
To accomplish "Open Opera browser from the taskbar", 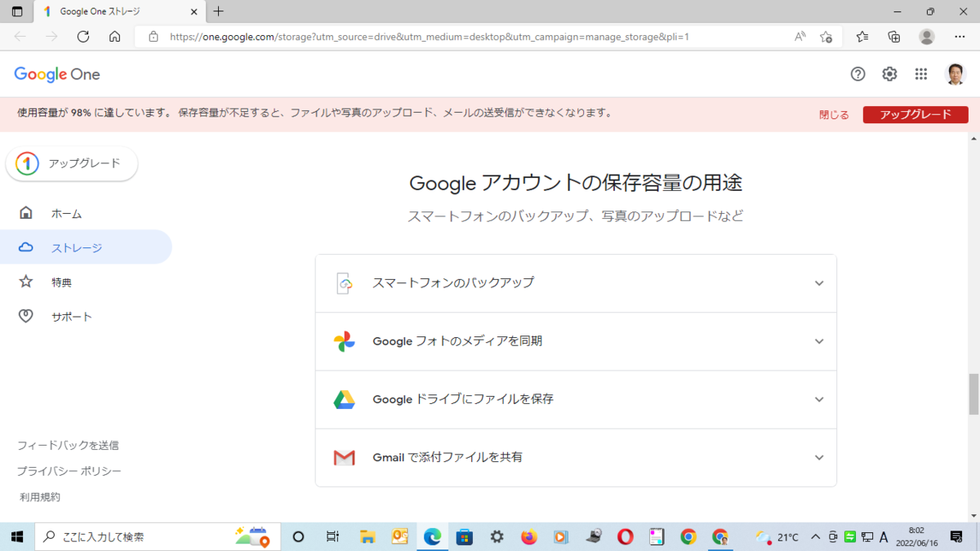I will coord(625,536).
